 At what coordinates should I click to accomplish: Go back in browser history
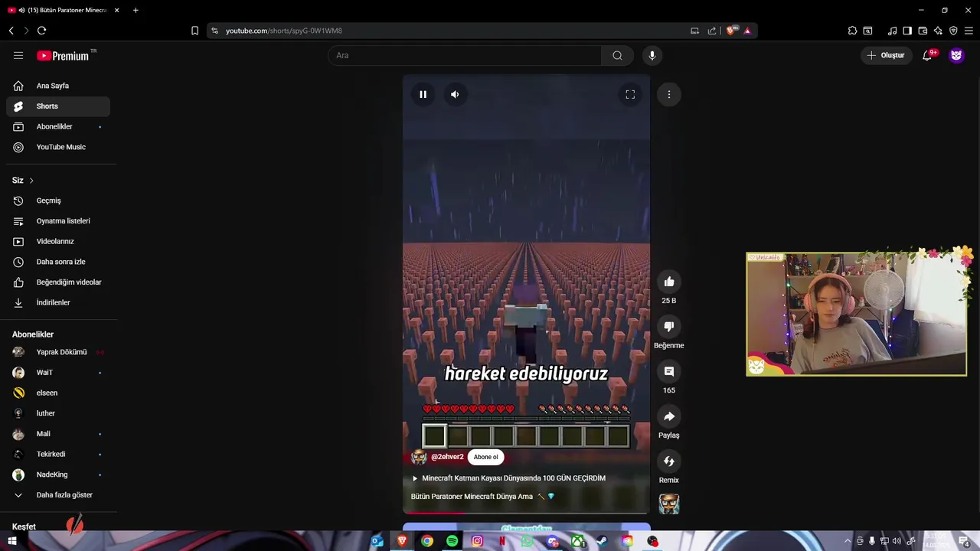click(11, 31)
